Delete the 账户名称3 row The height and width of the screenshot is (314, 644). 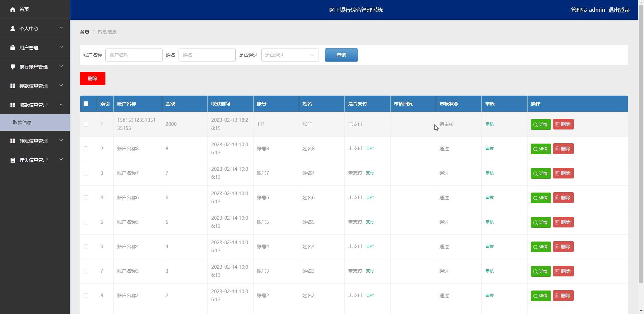click(563, 271)
